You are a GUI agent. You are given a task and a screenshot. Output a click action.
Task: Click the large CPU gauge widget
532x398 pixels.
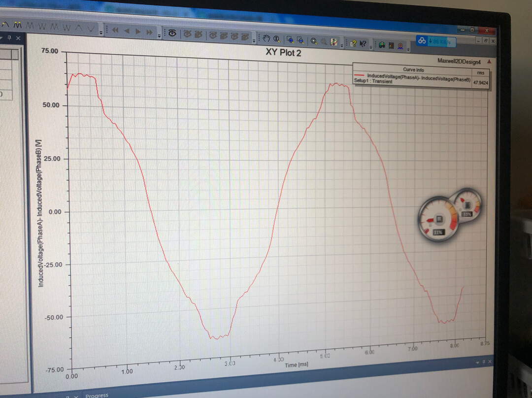click(x=438, y=219)
